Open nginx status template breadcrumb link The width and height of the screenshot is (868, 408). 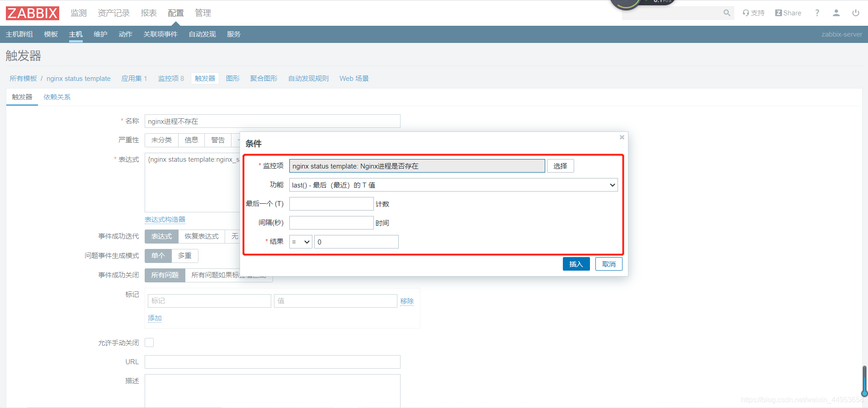click(x=79, y=79)
